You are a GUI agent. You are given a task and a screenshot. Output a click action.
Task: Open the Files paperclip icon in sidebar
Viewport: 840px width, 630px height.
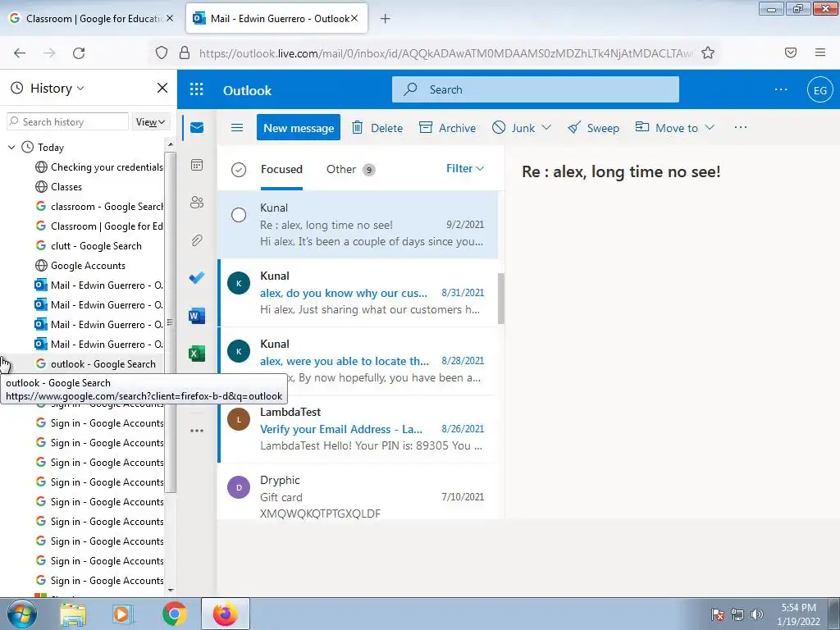point(197,240)
